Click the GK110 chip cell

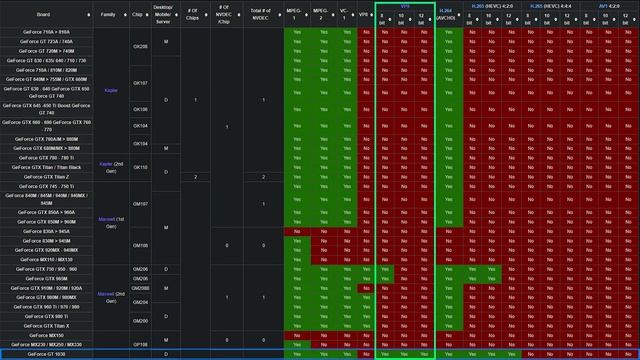click(140, 167)
